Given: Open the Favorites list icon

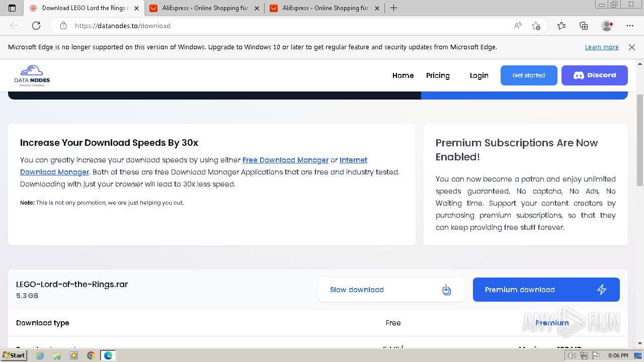Looking at the screenshot, I should (561, 26).
